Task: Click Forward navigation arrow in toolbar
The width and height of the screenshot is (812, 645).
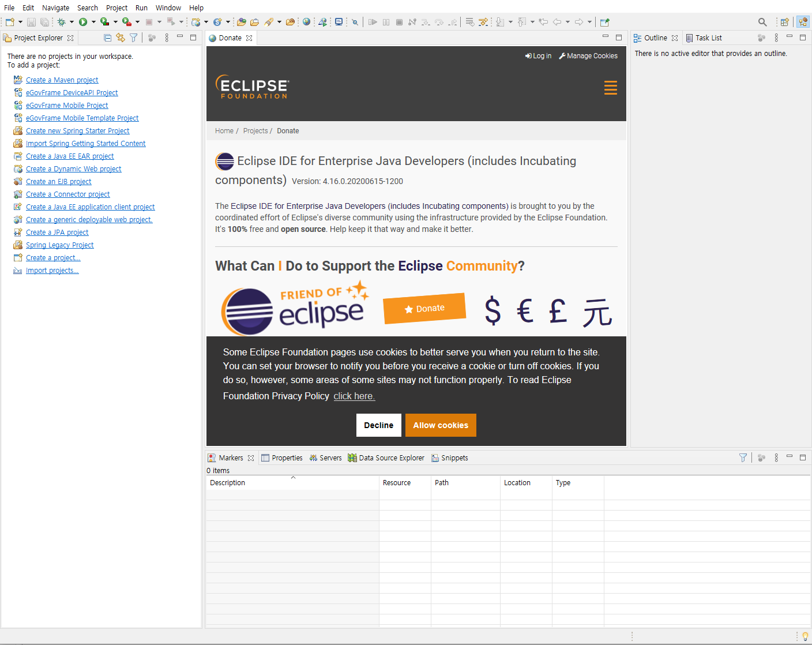Action: [x=579, y=22]
